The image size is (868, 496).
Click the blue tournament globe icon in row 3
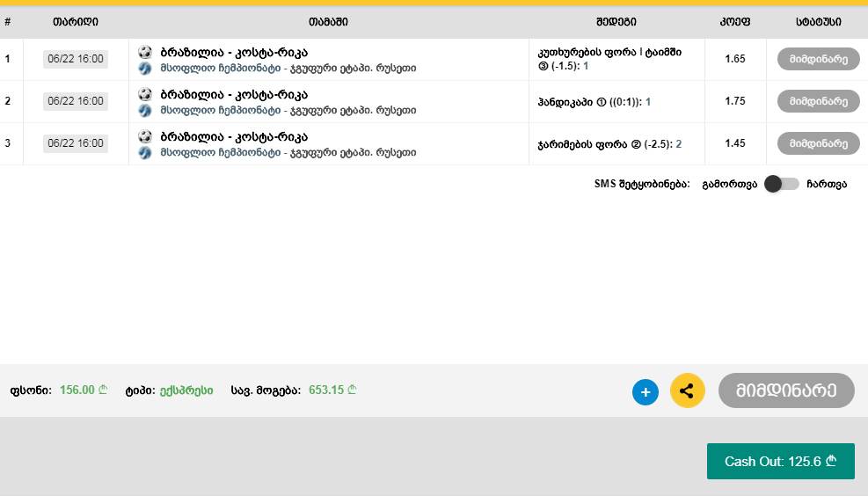pyautogui.click(x=145, y=152)
